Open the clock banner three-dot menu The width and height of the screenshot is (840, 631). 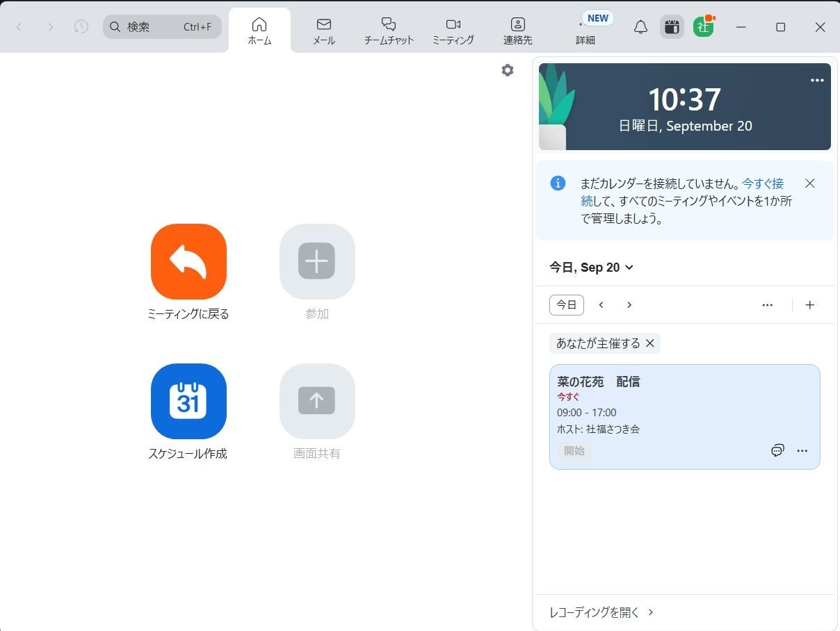pos(817,81)
